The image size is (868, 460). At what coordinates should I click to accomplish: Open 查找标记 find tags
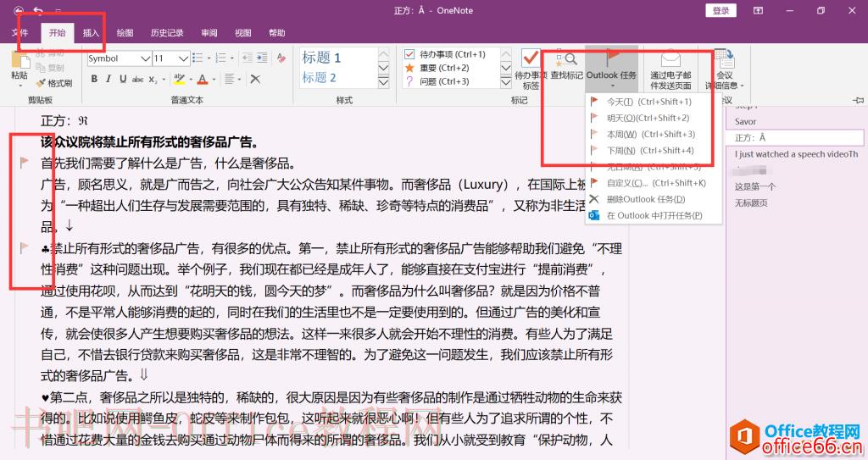(566, 66)
